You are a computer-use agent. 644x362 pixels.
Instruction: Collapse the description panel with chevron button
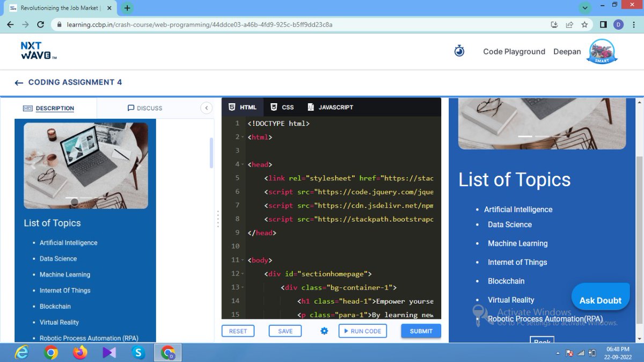tap(206, 108)
